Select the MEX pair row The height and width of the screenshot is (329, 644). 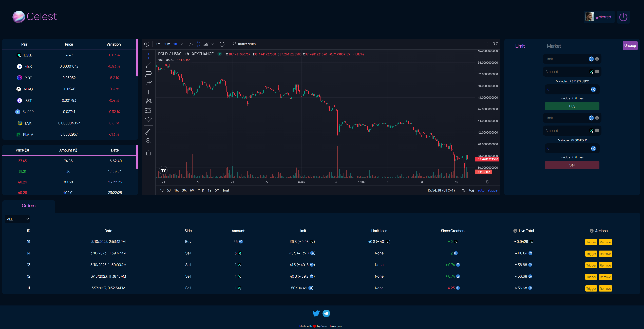(69, 66)
